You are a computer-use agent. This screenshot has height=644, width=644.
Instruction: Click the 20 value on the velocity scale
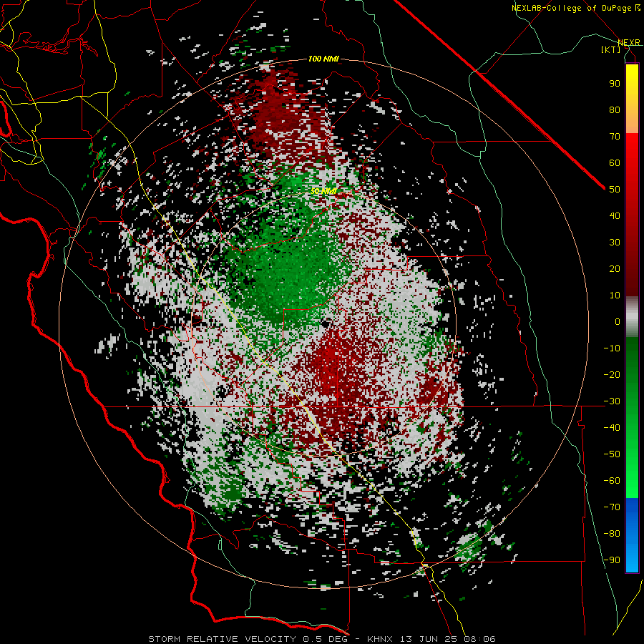(615, 268)
